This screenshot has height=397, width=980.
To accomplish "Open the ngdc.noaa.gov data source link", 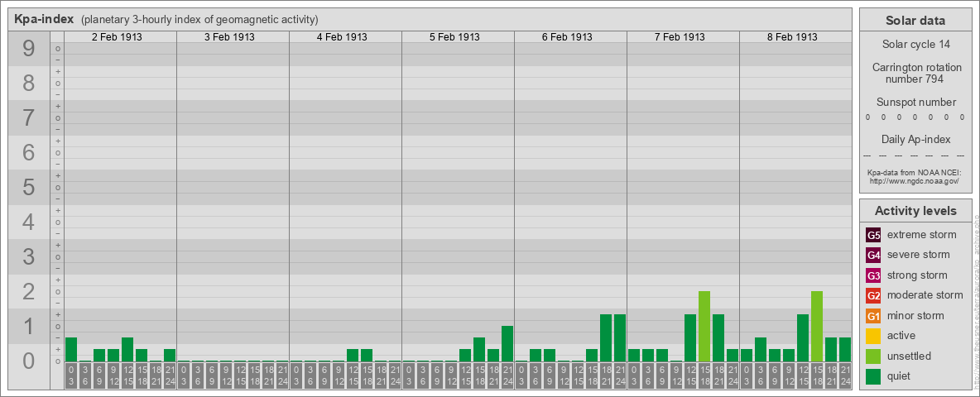I will [x=915, y=180].
